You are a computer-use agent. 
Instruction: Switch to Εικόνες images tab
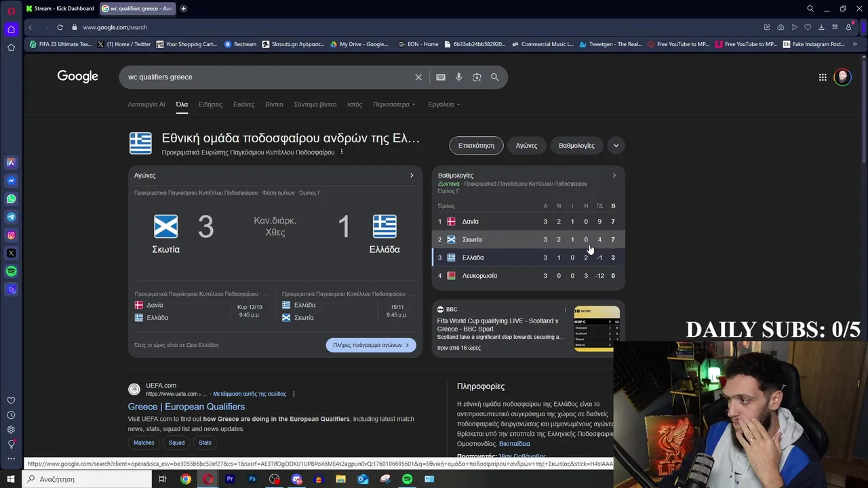(244, 104)
